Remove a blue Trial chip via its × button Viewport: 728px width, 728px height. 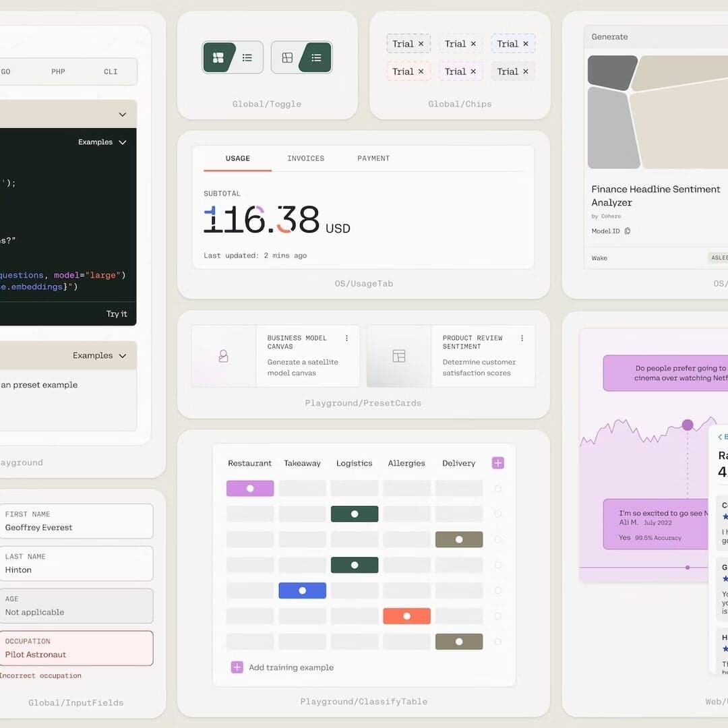[x=525, y=43]
